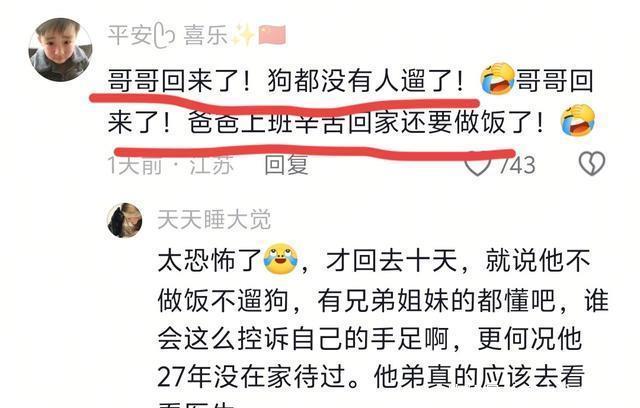This screenshot has height=408, width=640.
Task: Open 天天睡大觉 user's avatar
Action: (x=125, y=220)
